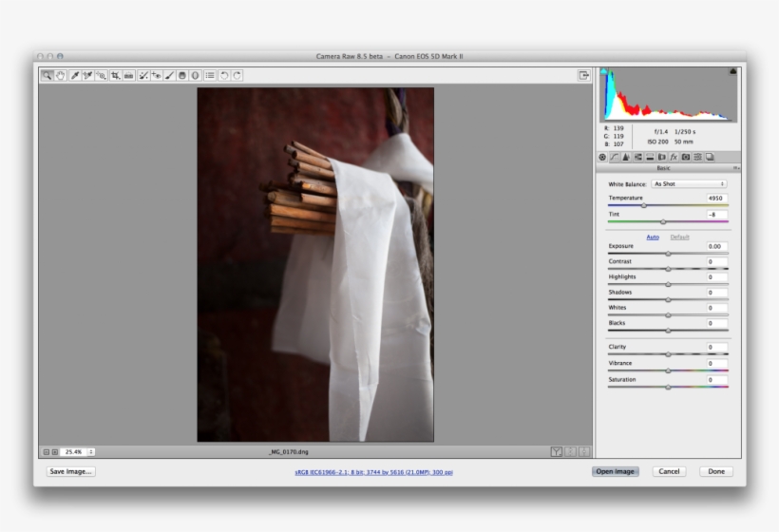Viewport: 779px width, 532px height.
Task: Select the Zoom tool in toolbar
Action: point(47,75)
